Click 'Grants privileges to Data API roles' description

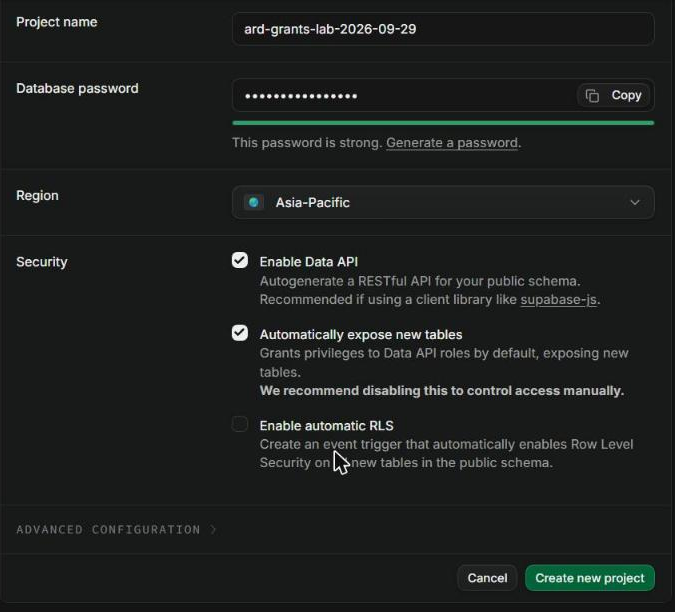pyautogui.click(x=444, y=362)
